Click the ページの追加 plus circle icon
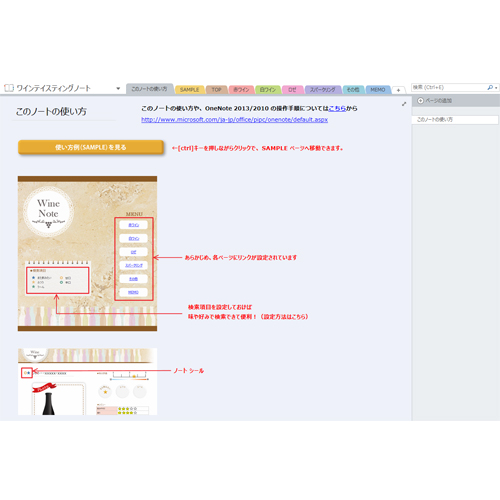500x500 pixels. pyautogui.click(x=421, y=101)
